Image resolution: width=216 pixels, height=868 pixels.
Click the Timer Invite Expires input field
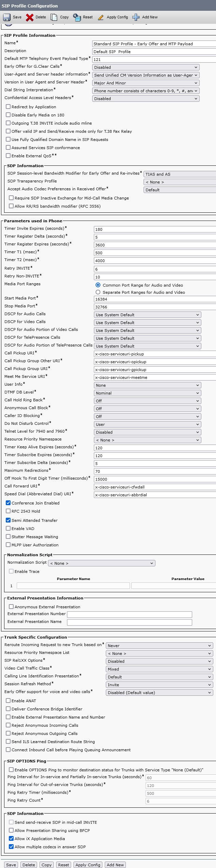click(155, 229)
